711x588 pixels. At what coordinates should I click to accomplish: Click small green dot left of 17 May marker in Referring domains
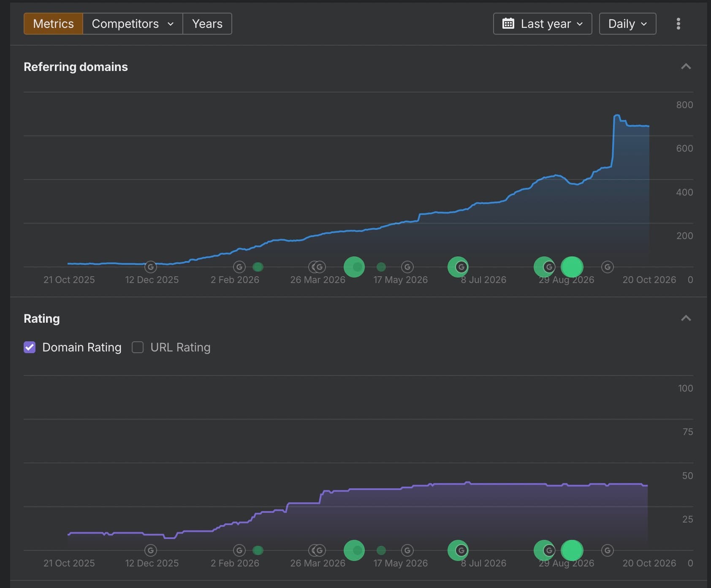(381, 267)
